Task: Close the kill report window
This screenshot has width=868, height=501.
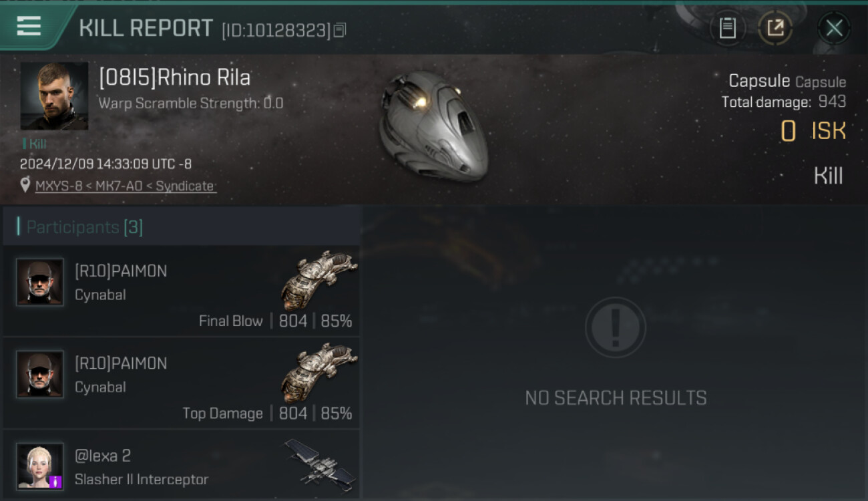Action: pos(834,28)
